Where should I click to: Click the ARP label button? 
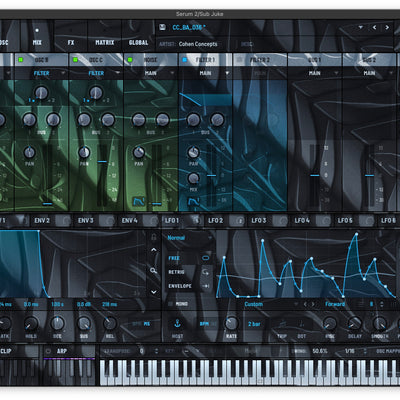click(62, 351)
